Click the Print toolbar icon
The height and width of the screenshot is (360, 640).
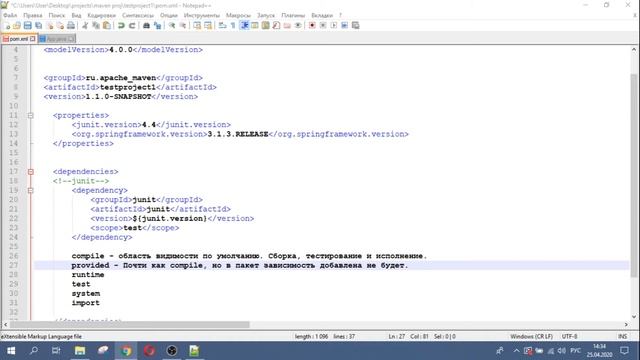(x=71, y=26)
